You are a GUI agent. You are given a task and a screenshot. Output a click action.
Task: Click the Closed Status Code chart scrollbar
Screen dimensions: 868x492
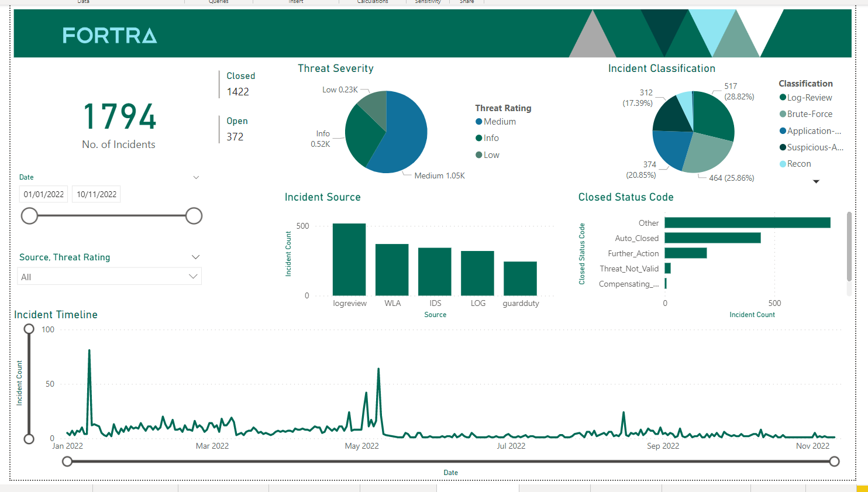(x=849, y=246)
